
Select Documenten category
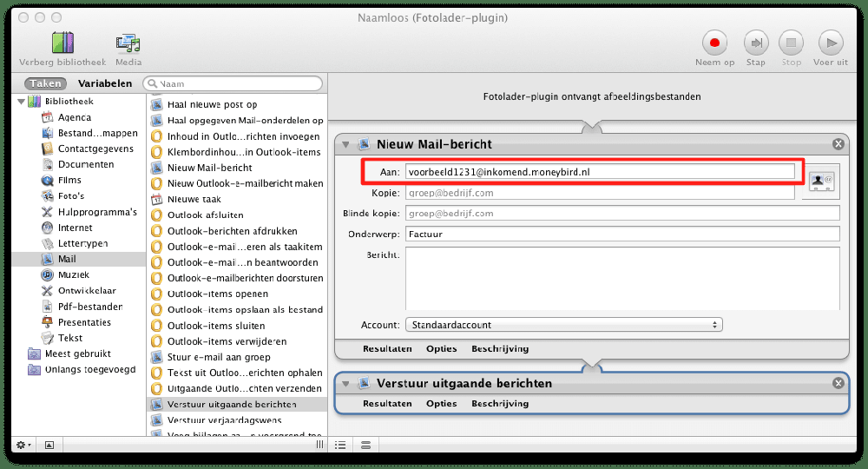pos(79,164)
